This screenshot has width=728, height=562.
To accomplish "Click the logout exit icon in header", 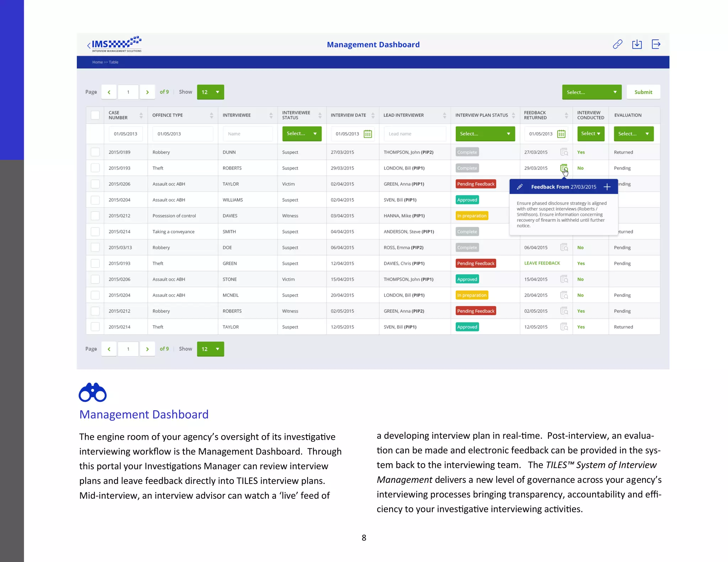I will [656, 44].
